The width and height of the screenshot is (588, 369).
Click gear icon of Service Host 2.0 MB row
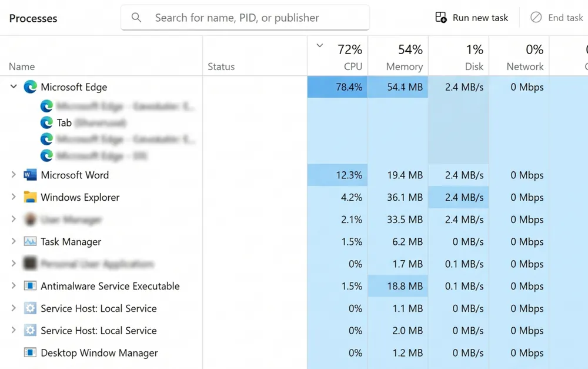30,330
